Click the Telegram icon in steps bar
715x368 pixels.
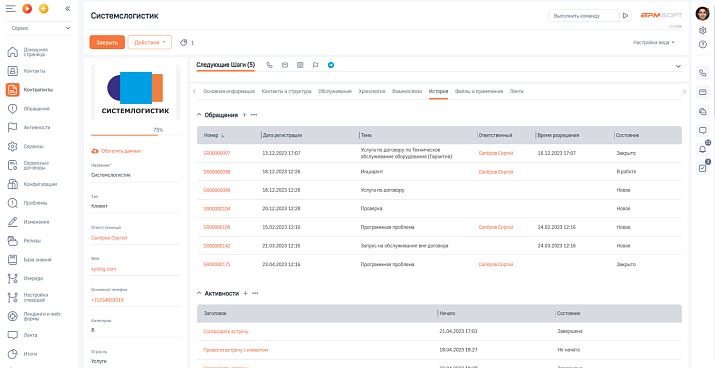pos(331,65)
